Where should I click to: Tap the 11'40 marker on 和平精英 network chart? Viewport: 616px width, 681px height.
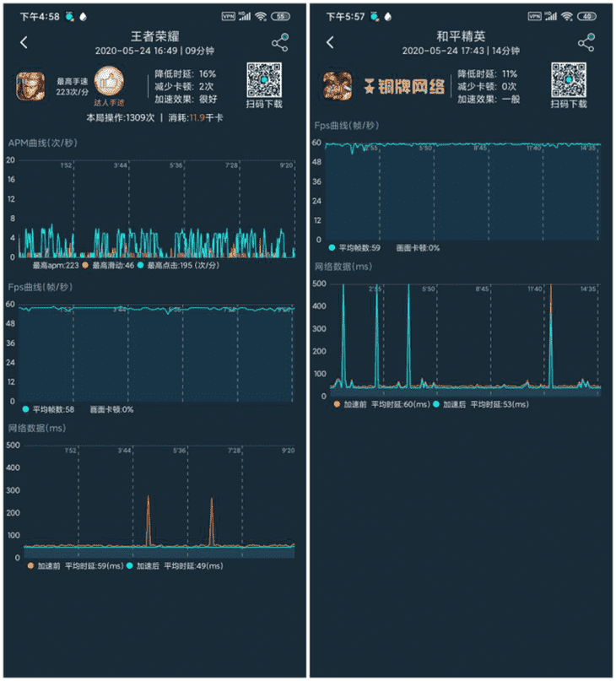tap(535, 289)
